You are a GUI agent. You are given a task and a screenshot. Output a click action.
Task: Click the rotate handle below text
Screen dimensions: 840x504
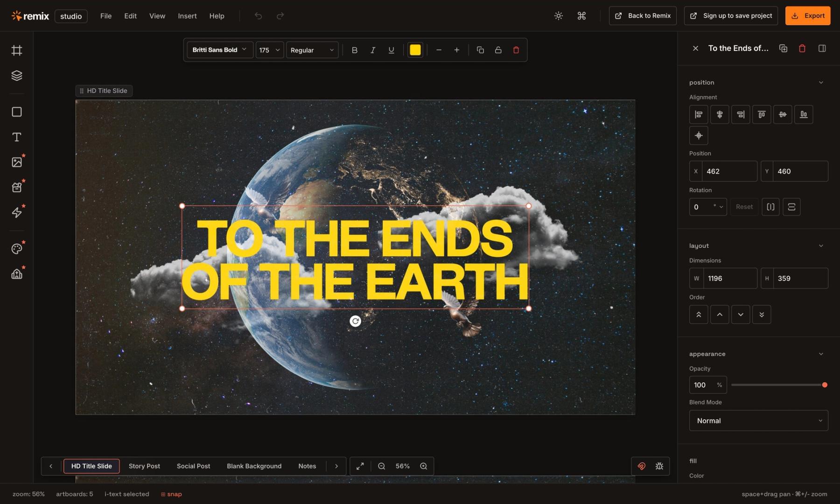(x=355, y=321)
